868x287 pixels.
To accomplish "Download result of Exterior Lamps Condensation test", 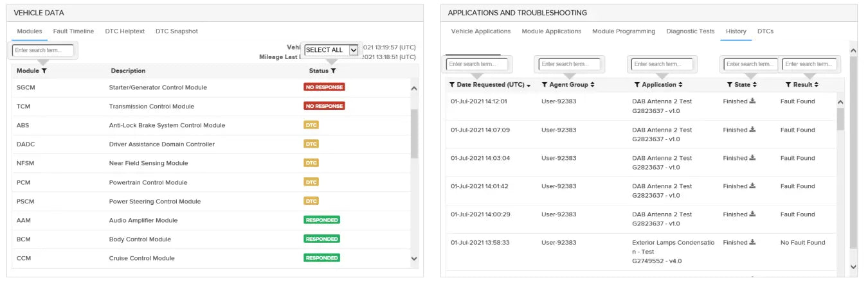I will 752,242.
